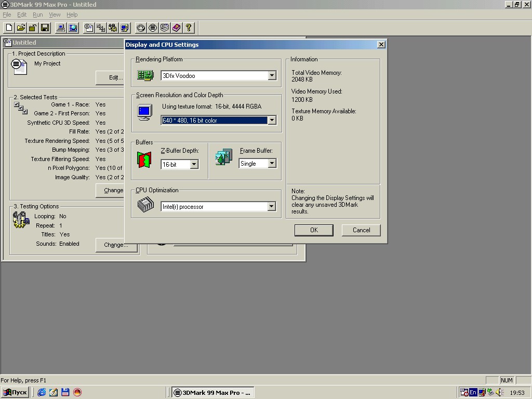Click the notepad-pencil quick launch icon
The height and width of the screenshot is (399, 532).
(x=54, y=392)
